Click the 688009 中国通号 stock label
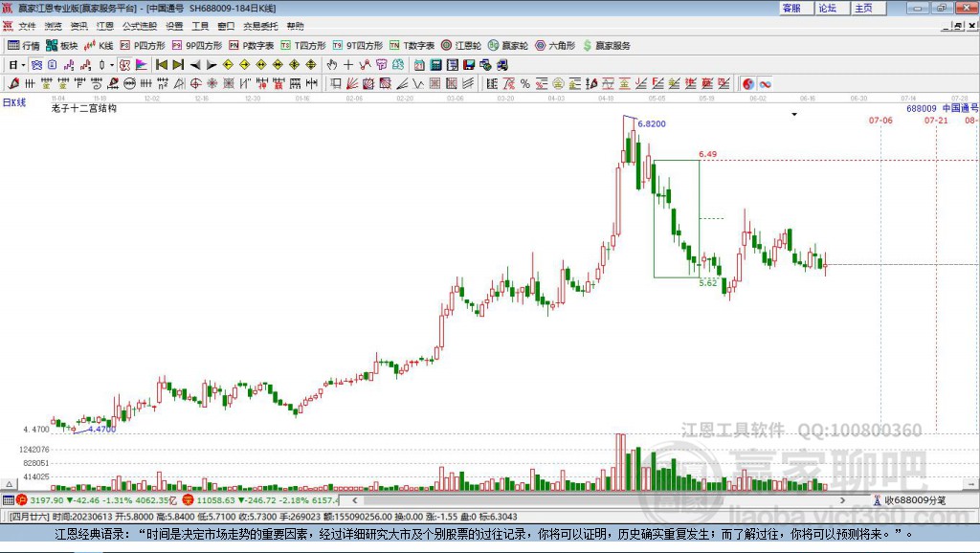Screen dimensions: 980x553 943,108
